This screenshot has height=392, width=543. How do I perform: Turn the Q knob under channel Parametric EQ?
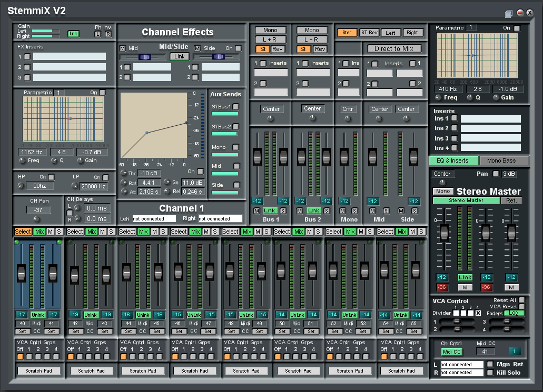coord(54,160)
